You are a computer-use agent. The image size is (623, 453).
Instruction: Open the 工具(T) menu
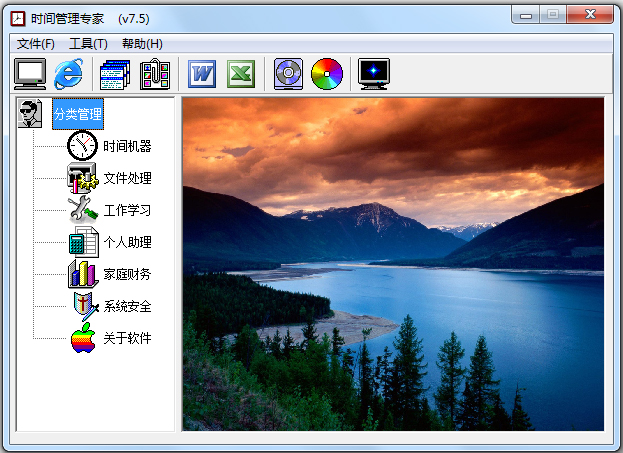88,44
